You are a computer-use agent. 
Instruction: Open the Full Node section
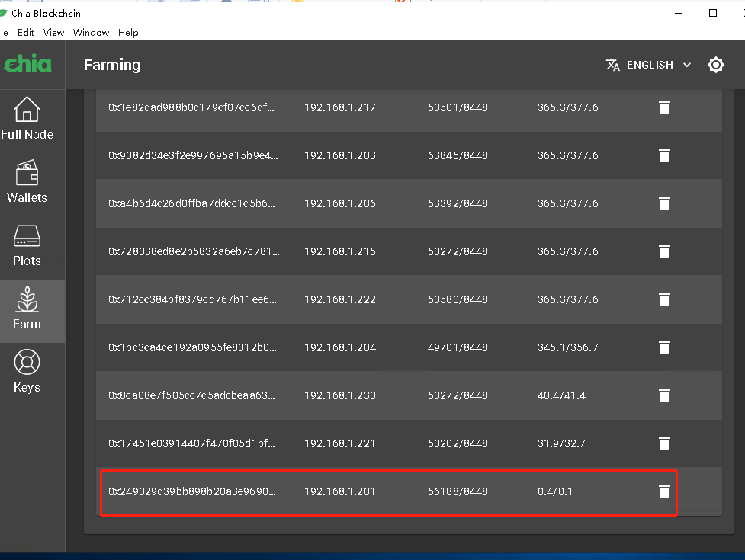[27, 119]
